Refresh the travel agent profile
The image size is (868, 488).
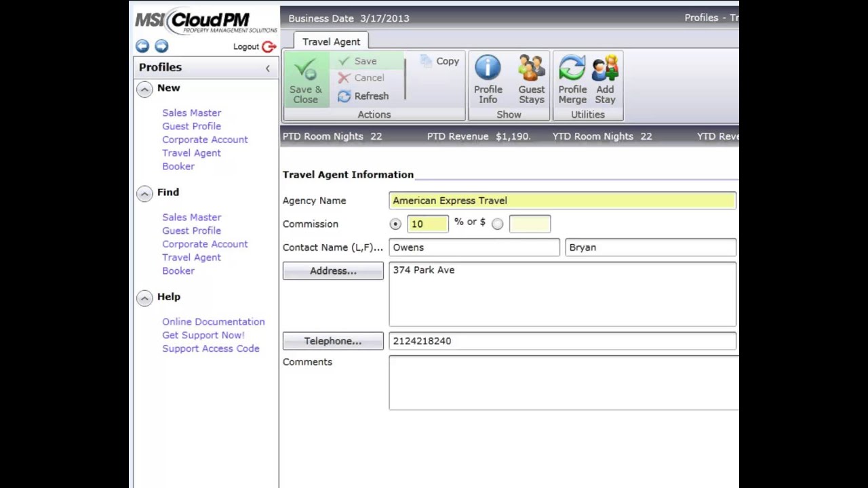click(x=363, y=96)
